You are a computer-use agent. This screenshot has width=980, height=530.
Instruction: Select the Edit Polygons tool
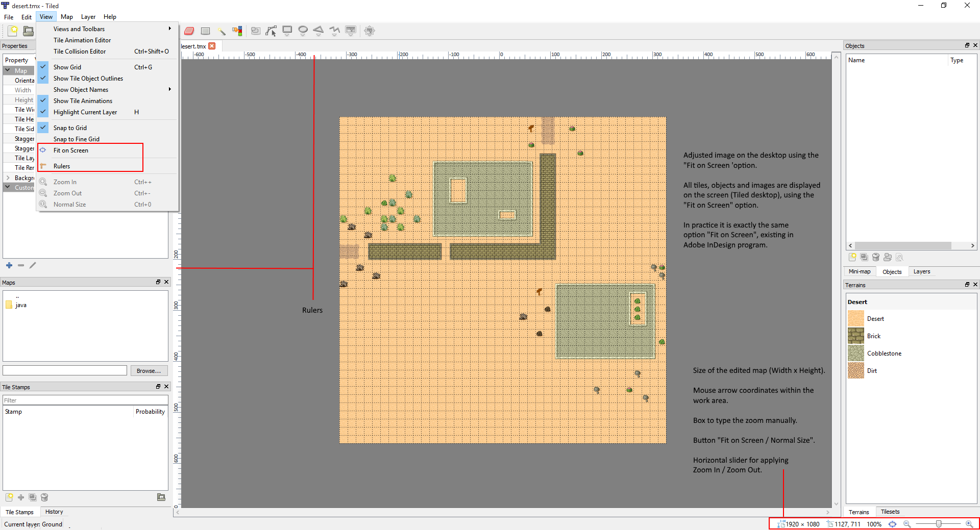(x=271, y=31)
